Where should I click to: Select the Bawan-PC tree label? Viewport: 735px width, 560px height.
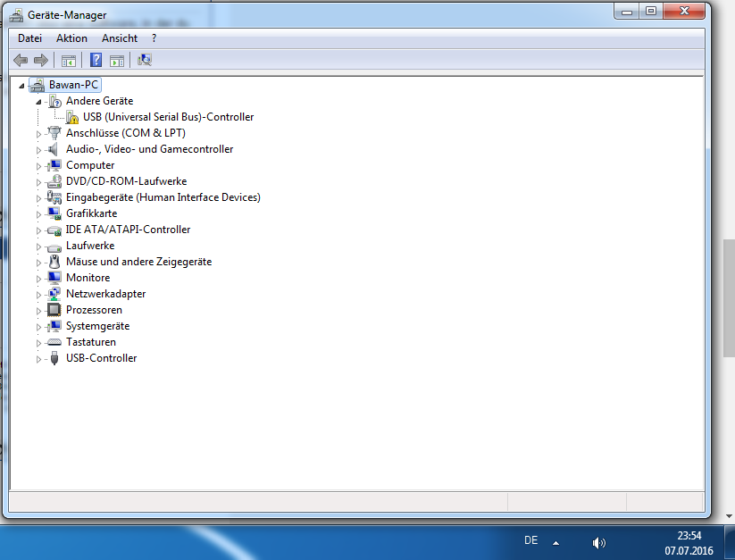click(x=73, y=85)
